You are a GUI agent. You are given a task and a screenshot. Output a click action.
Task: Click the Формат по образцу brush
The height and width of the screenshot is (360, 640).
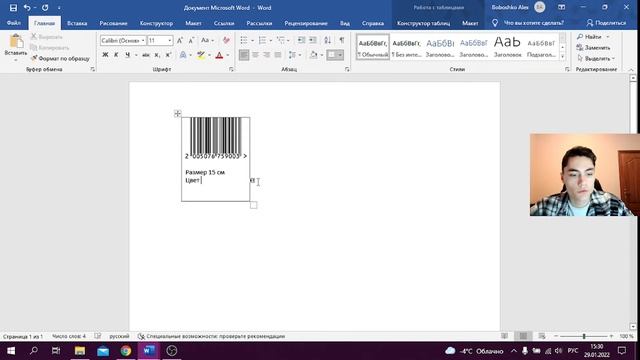(60, 58)
